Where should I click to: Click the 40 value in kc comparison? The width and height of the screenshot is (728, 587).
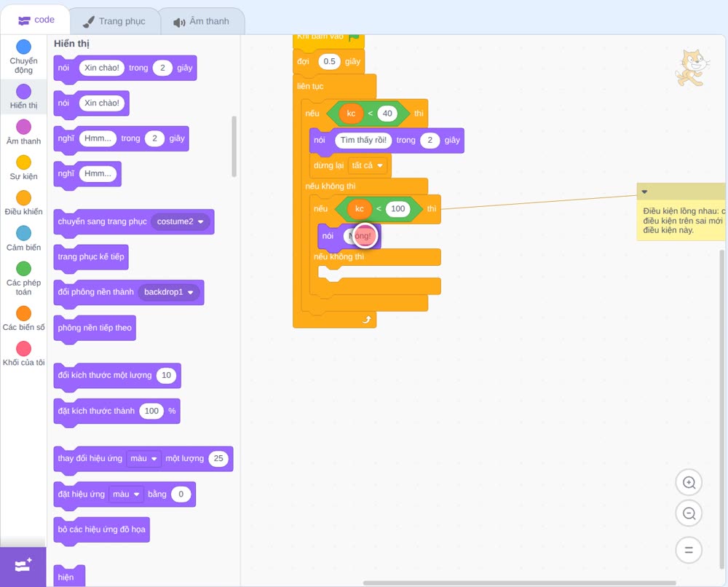coord(387,114)
